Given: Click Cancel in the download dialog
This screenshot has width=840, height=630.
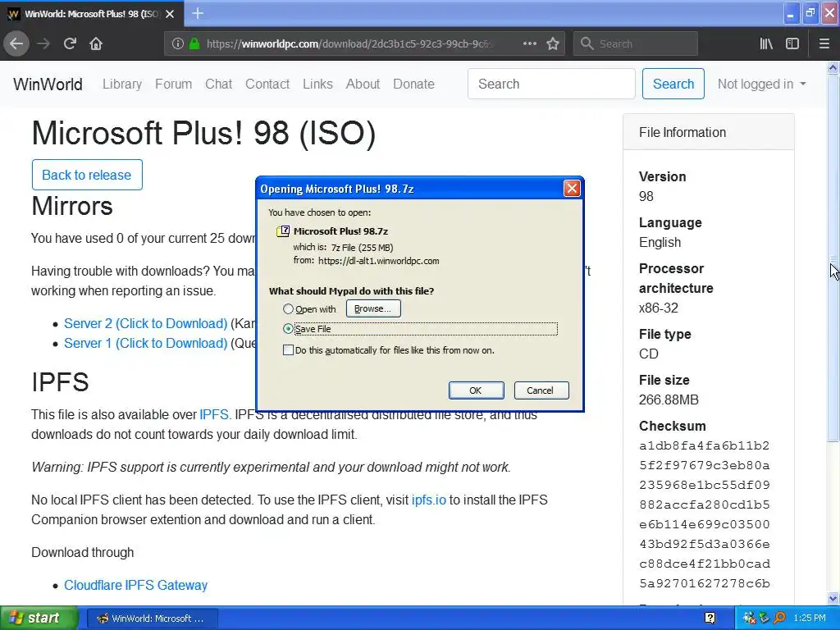Looking at the screenshot, I should pos(541,390).
